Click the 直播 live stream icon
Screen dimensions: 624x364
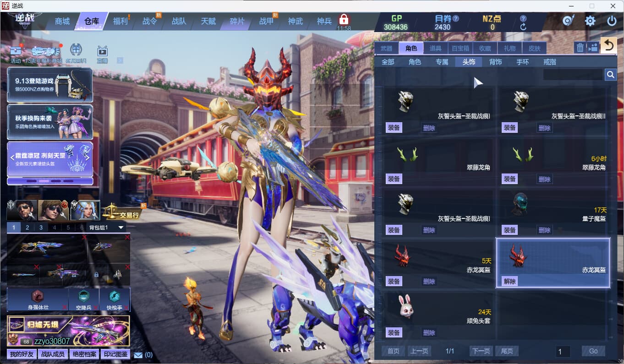click(x=102, y=53)
